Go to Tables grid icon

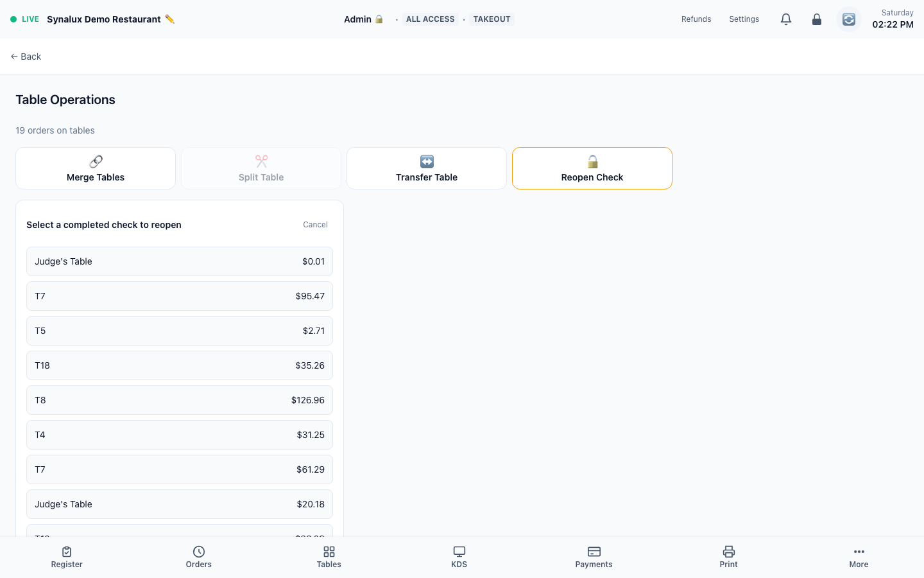[329, 552]
